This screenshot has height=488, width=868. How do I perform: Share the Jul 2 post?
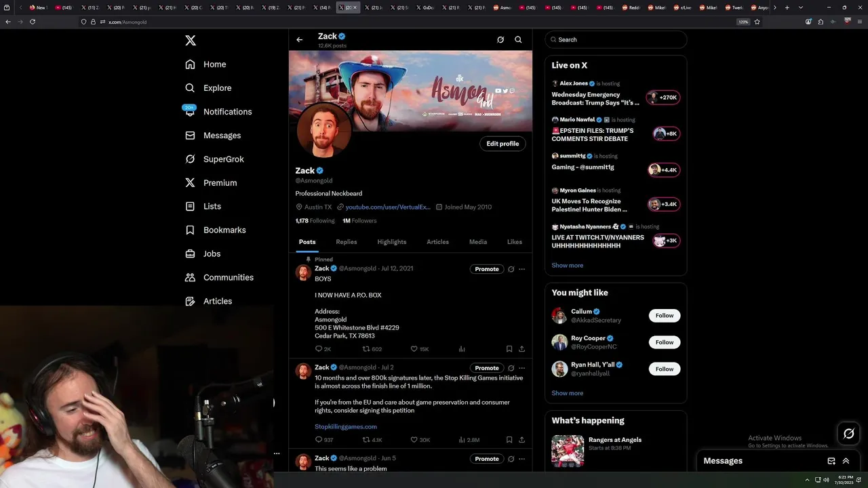[521, 440]
